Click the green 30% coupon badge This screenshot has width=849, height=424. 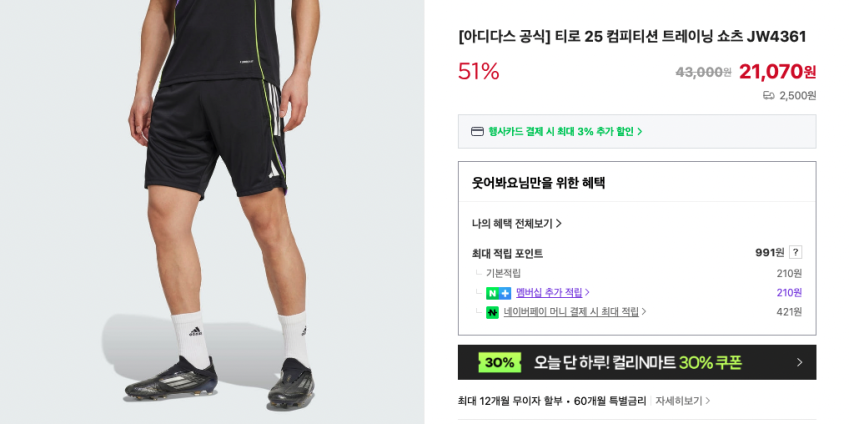499,363
